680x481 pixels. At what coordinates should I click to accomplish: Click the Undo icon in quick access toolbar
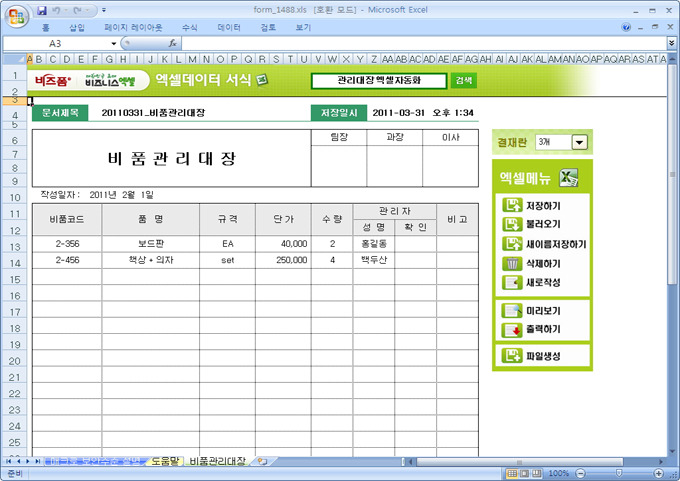[57, 10]
